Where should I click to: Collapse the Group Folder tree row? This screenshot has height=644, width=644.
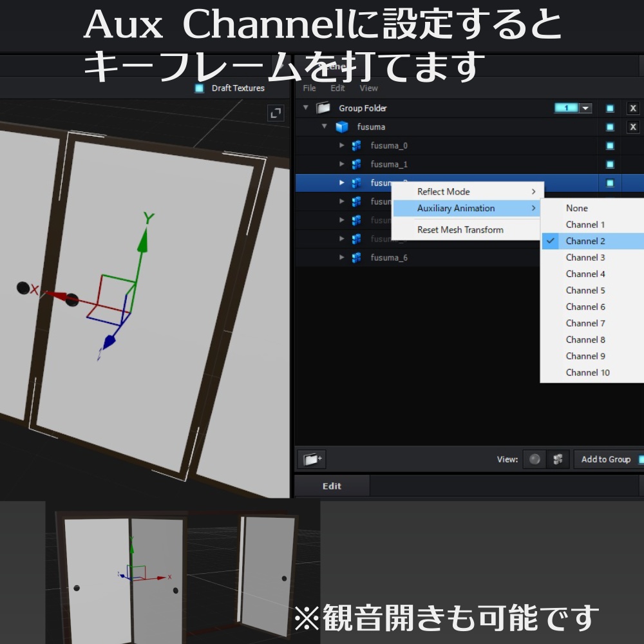[x=305, y=108]
